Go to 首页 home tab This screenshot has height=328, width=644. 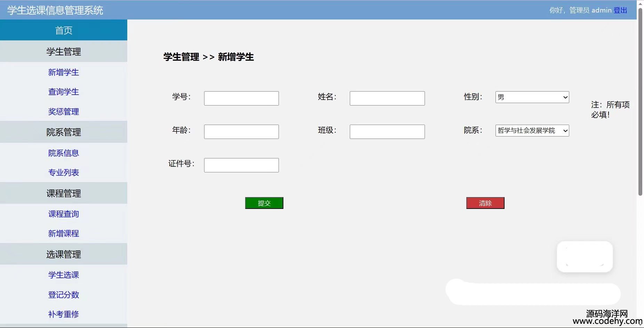64,30
